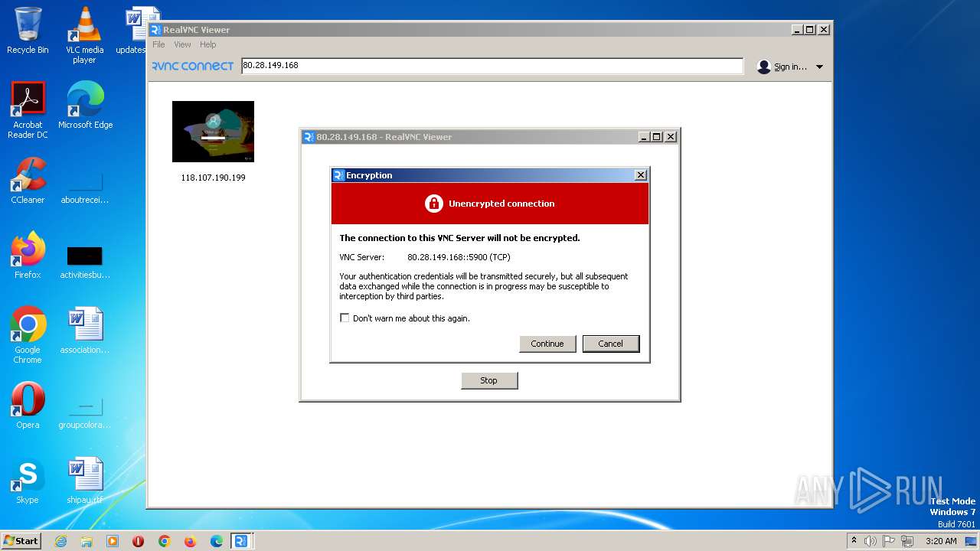
Task: Tick 'Don't warn me about this again'
Action: click(345, 318)
